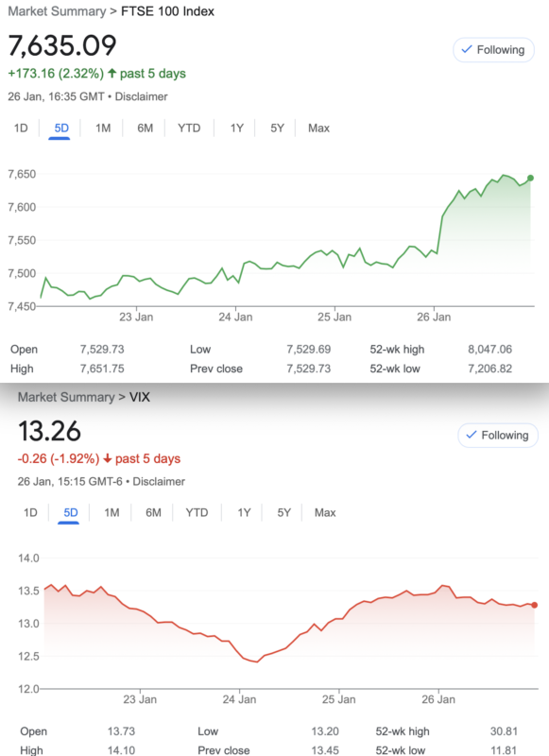Click the VIX price 13.26

[49, 431]
